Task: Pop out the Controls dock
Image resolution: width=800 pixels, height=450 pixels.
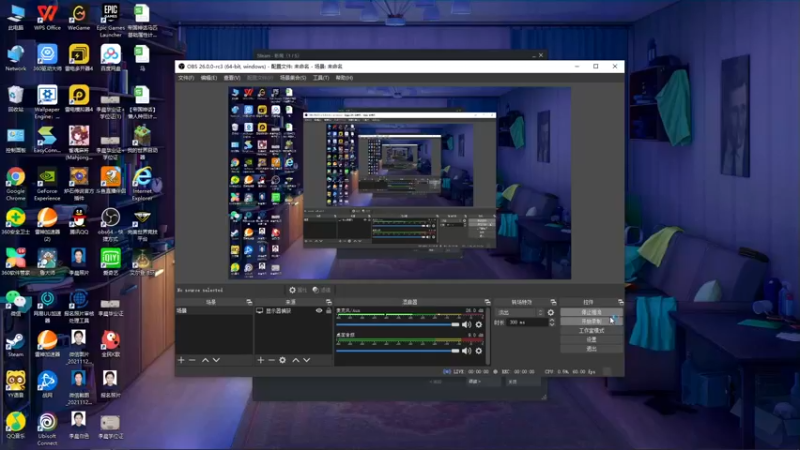Action: [x=620, y=302]
